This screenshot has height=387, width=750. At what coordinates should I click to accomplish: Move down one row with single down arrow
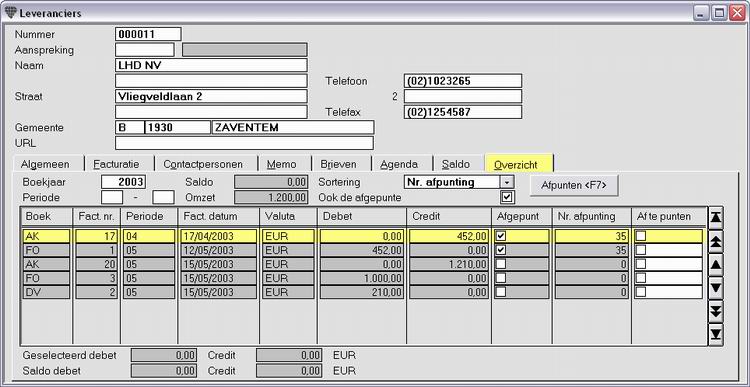click(x=716, y=288)
